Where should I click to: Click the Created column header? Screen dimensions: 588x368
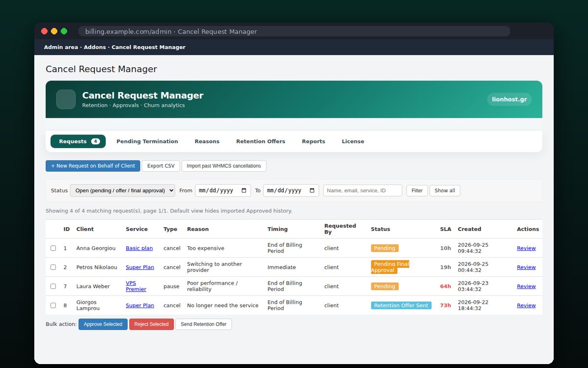point(469,229)
